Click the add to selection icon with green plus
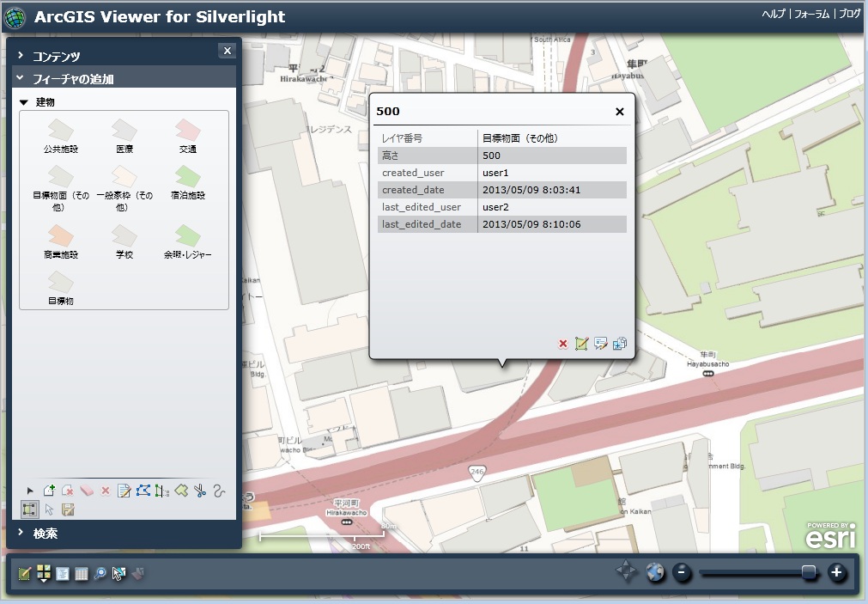The image size is (868, 604). 49,491
